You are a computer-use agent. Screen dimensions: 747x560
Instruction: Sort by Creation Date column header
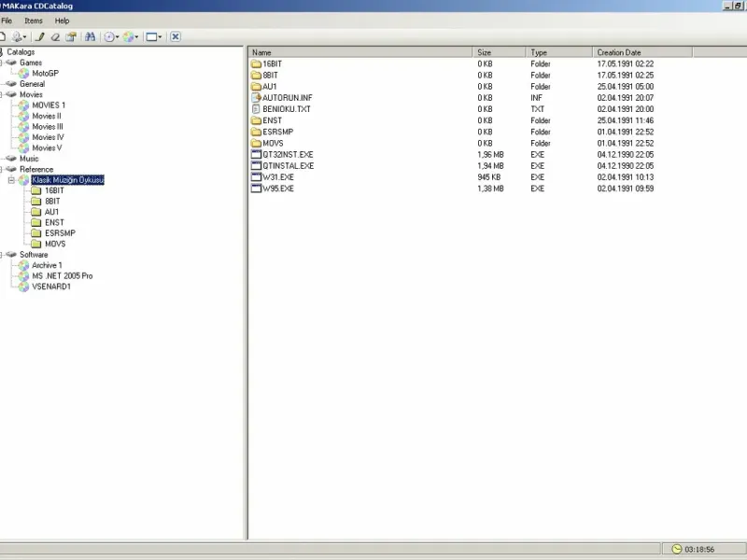pyautogui.click(x=642, y=52)
